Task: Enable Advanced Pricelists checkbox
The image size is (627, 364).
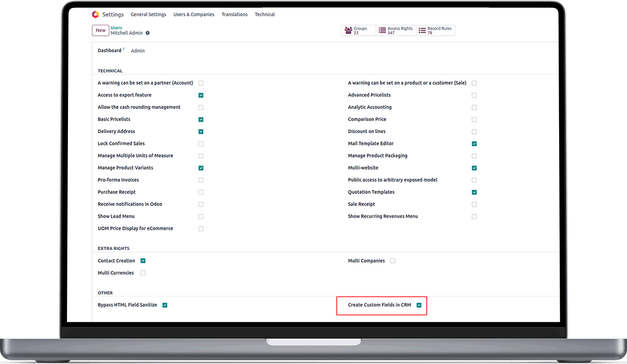Action: coord(474,96)
